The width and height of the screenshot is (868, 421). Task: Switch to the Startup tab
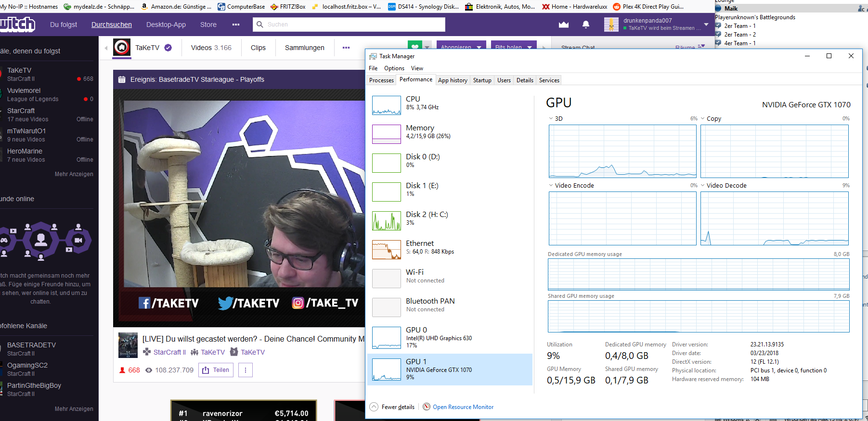[x=482, y=80]
